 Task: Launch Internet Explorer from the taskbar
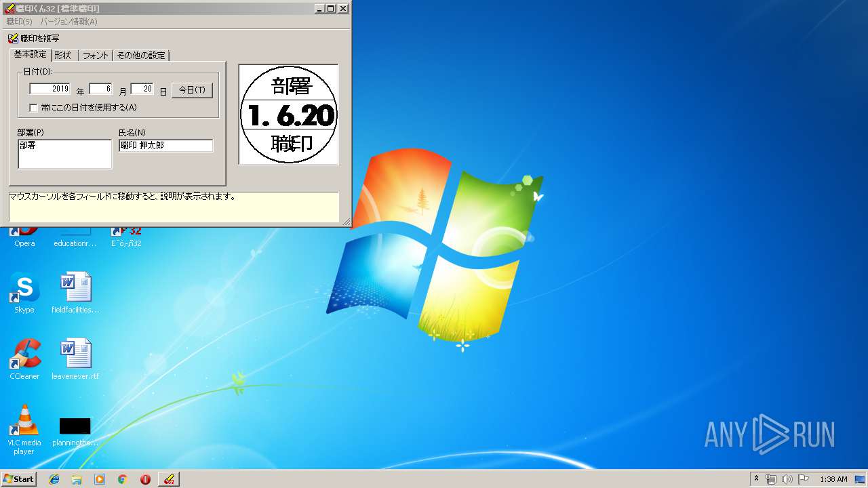[x=54, y=479]
